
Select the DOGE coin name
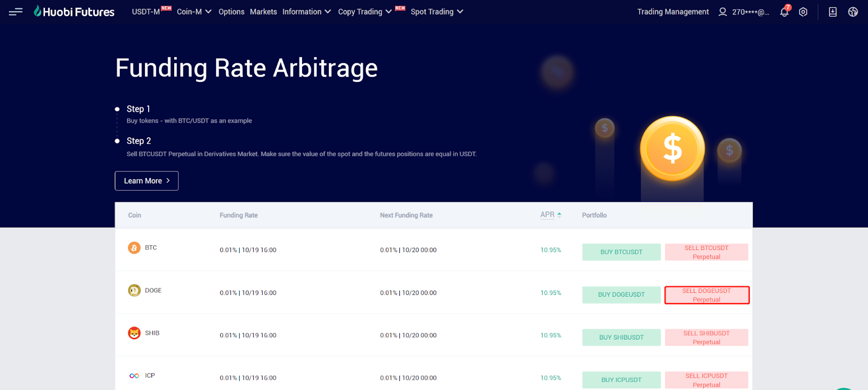coord(153,290)
